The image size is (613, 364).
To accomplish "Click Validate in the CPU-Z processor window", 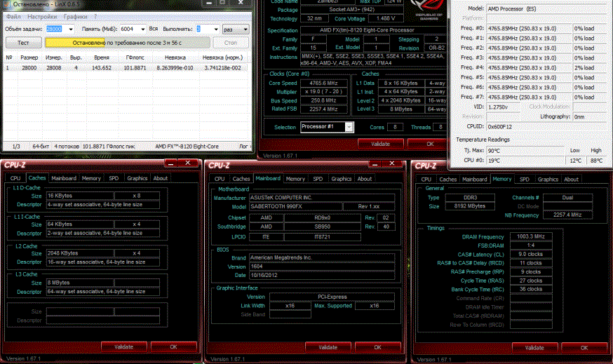I will (380, 144).
